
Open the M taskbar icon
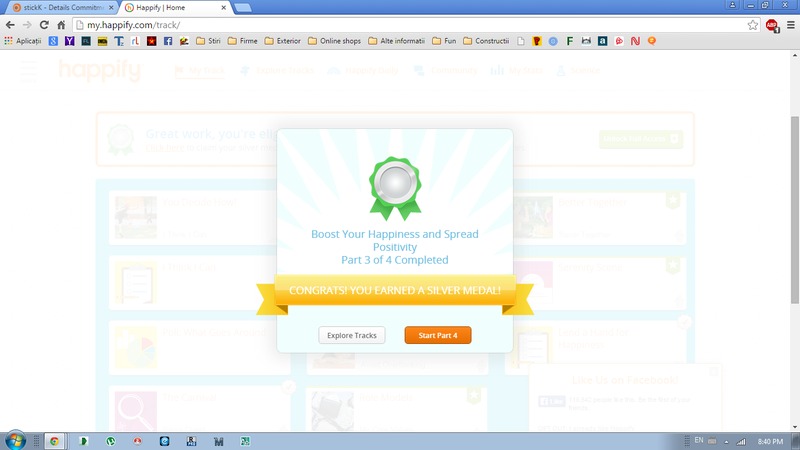tap(218, 441)
